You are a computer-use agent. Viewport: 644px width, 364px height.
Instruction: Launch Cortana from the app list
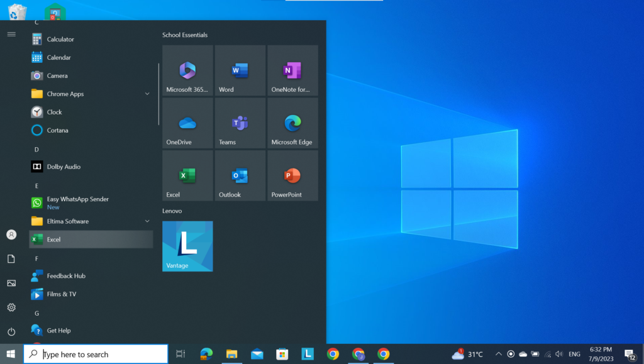tap(91, 130)
